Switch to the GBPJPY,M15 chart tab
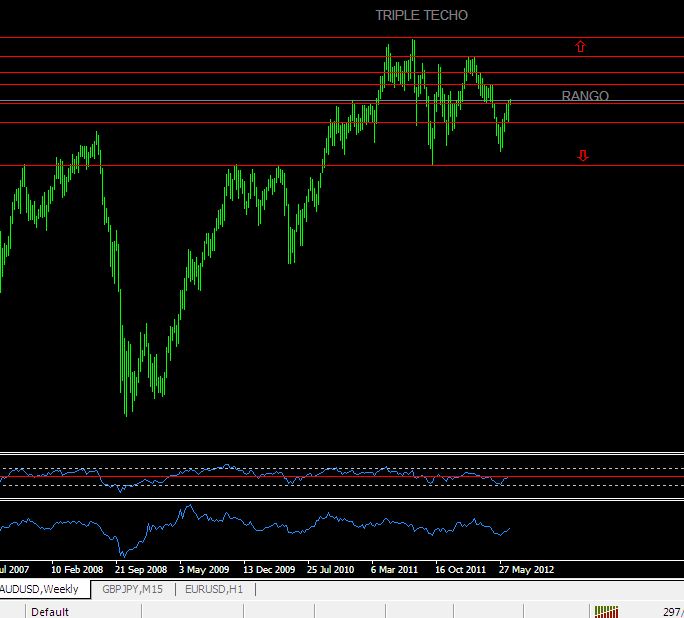The image size is (684, 618). point(132,589)
